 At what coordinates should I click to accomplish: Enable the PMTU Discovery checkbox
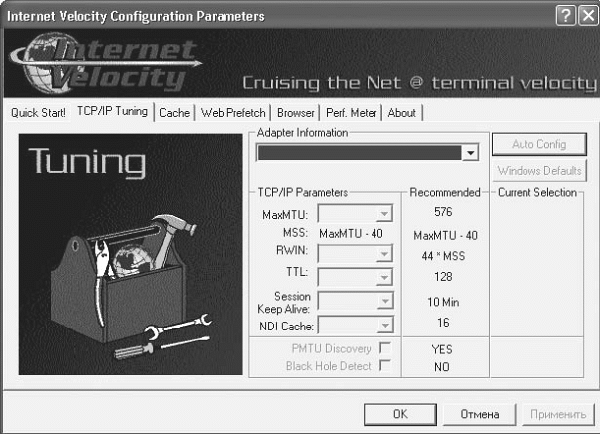coord(383,348)
